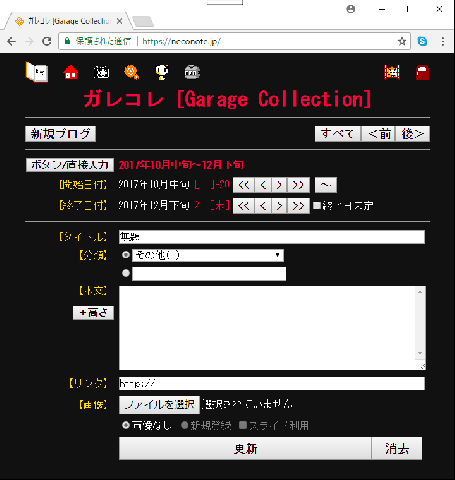Go to the red house home icon
The width and height of the screenshot is (455, 480).
click(x=71, y=72)
